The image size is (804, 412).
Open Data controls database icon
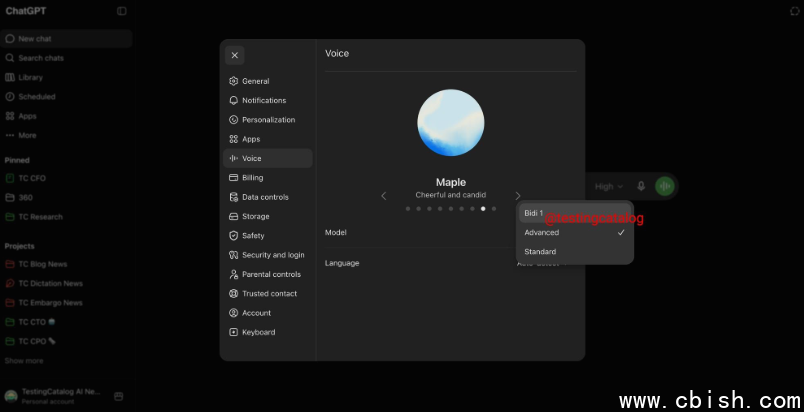pos(233,197)
